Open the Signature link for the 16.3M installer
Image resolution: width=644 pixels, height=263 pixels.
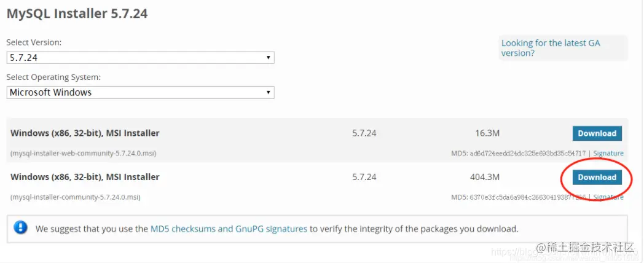(608, 154)
